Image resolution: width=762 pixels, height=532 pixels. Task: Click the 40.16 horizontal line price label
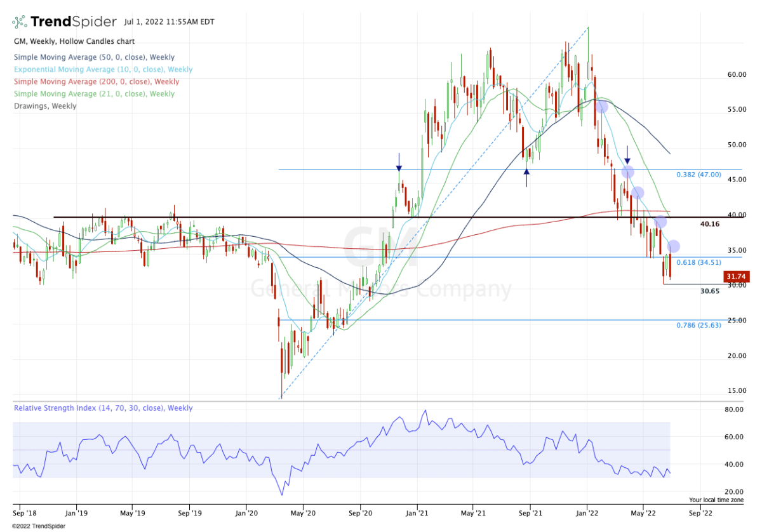709,224
